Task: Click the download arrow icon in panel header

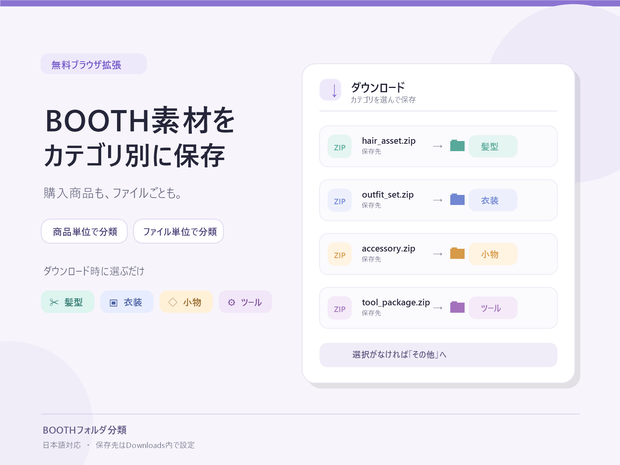Action: coord(330,90)
